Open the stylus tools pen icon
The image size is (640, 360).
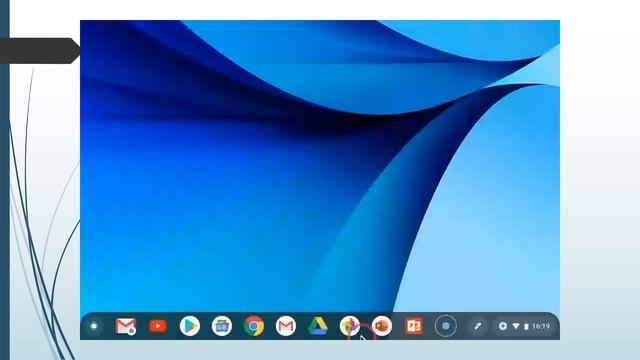[478, 326]
